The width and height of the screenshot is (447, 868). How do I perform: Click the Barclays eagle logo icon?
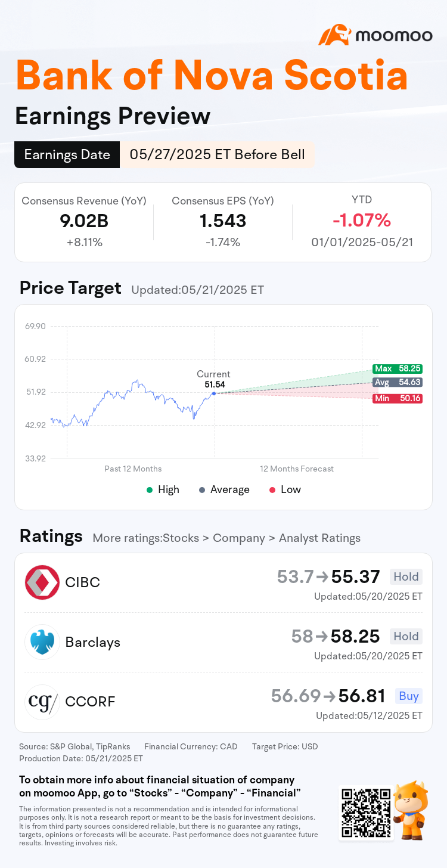click(x=42, y=642)
